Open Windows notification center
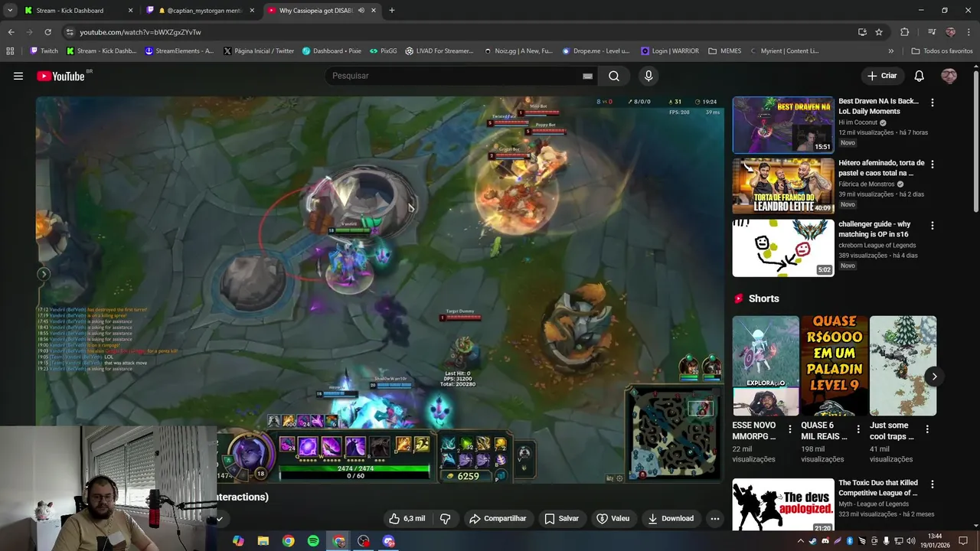 point(963,541)
